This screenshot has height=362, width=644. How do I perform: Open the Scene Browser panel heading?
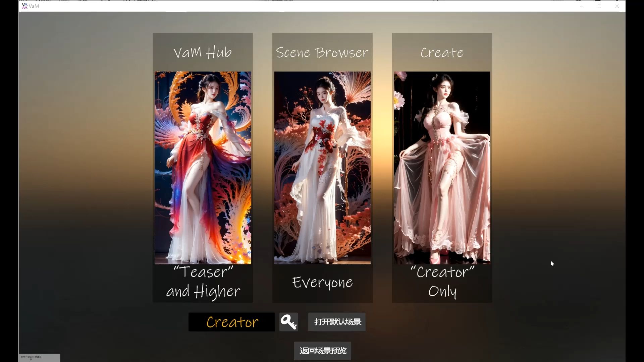tap(322, 52)
